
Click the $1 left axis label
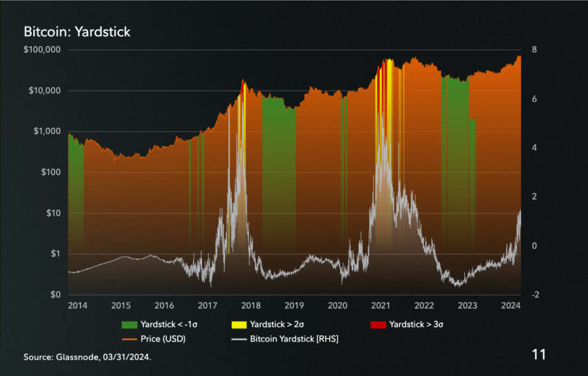pyautogui.click(x=55, y=254)
